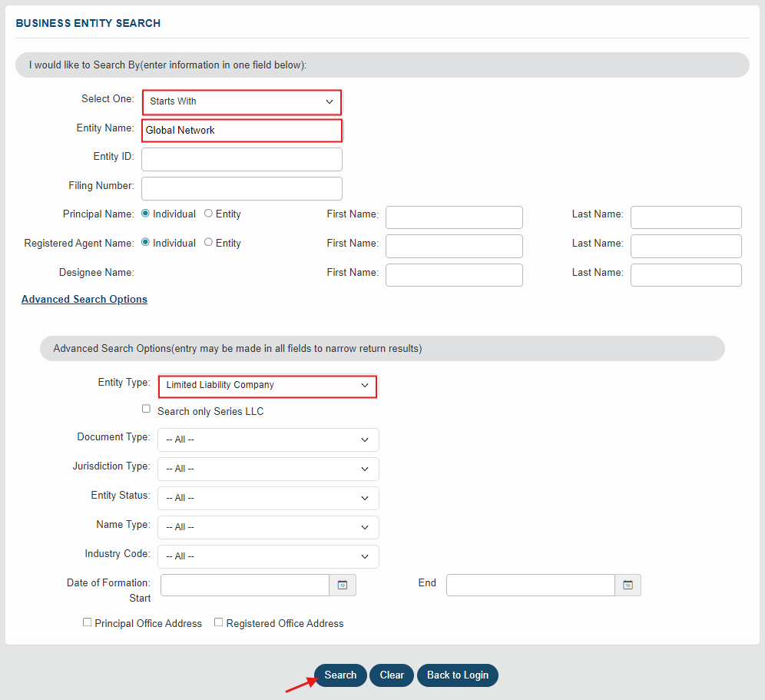765x700 pixels.
Task: Open the End date calendar picker
Action: 628,585
